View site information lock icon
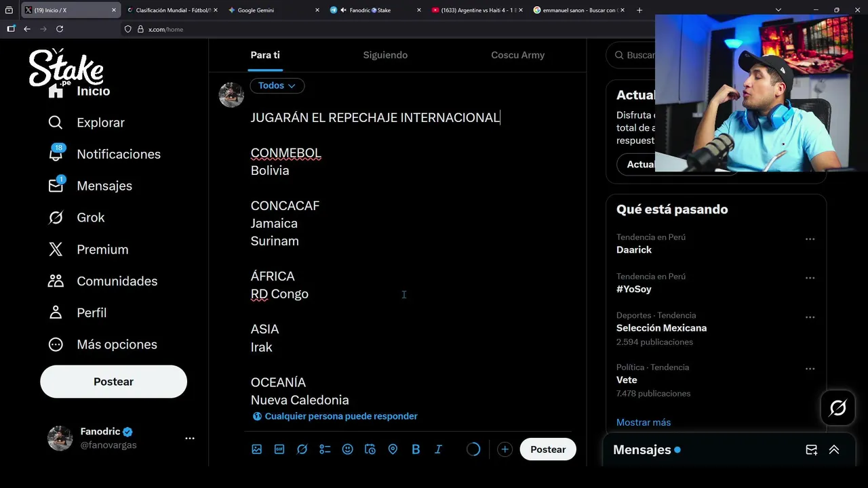The width and height of the screenshot is (868, 488). pyautogui.click(x=141, y=29)
